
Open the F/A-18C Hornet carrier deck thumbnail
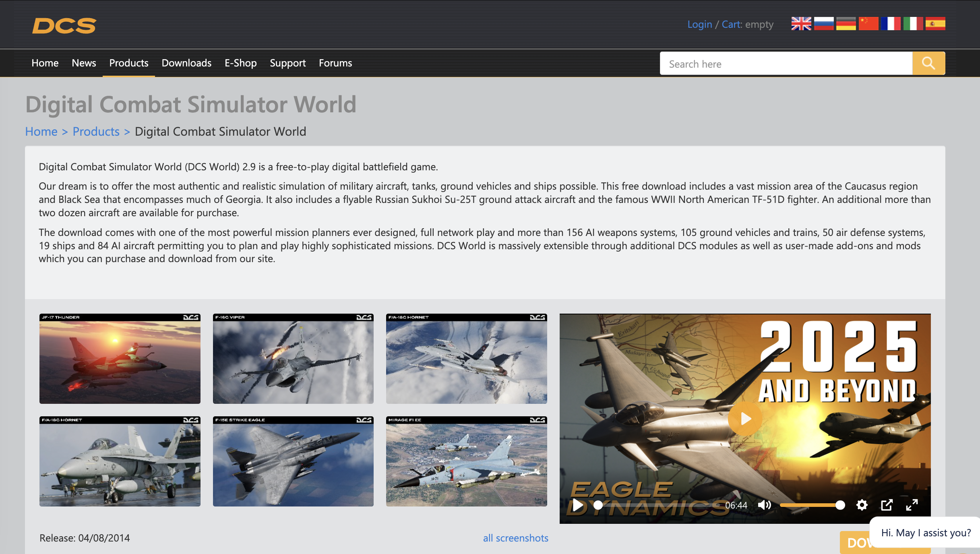tap(120, 461)
